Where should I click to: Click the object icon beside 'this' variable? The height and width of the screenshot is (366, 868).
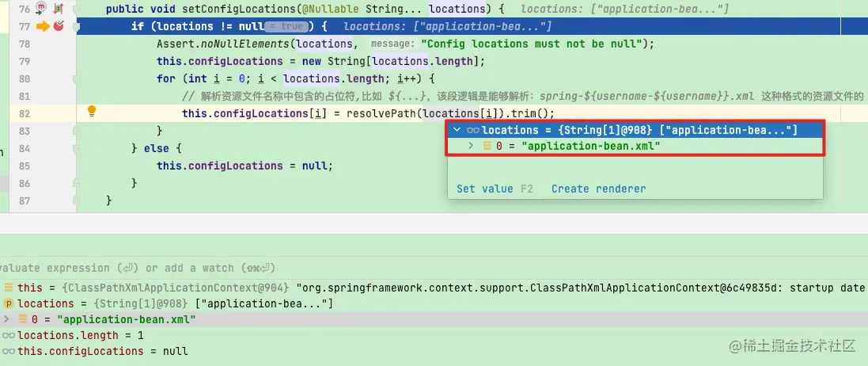tap(9, 288)
